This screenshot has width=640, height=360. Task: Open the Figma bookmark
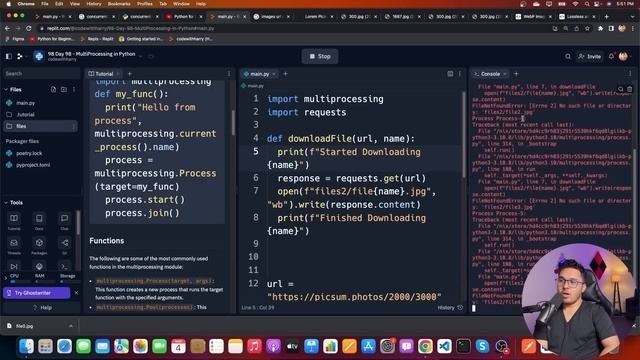point(15,39)
